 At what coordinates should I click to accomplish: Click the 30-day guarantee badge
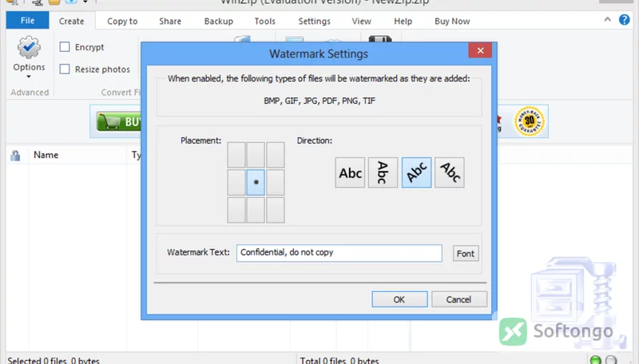coord(530,121)
